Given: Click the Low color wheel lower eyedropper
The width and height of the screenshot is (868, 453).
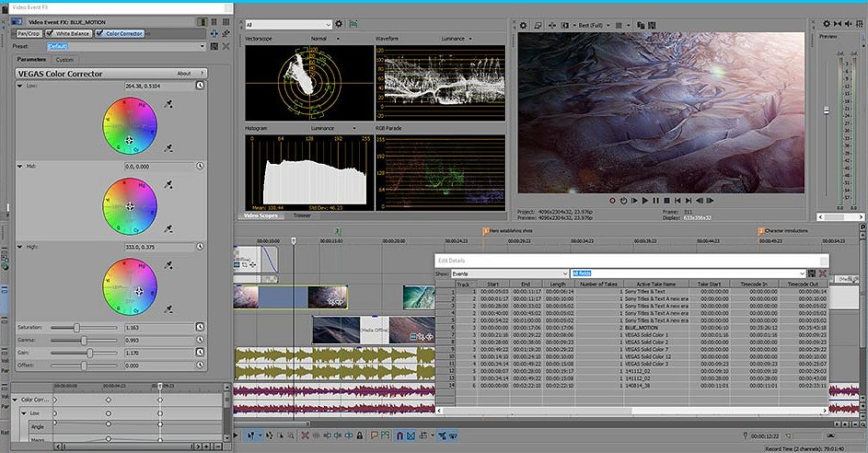Looking at the screenshot, I should 168,148.
